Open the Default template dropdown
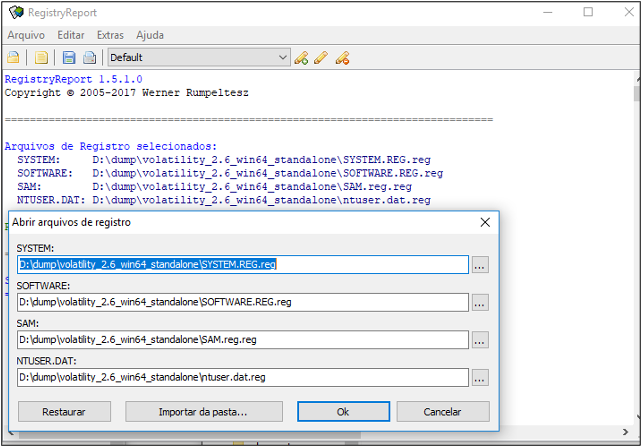642x446 pixels. click(x=199, y=57)
